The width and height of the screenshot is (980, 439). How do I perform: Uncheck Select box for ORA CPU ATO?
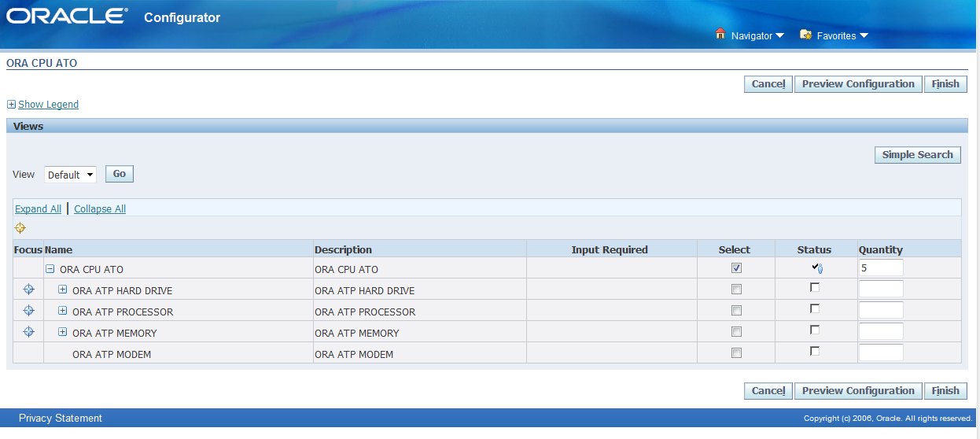pyautogui.click(x=736, y=267)
